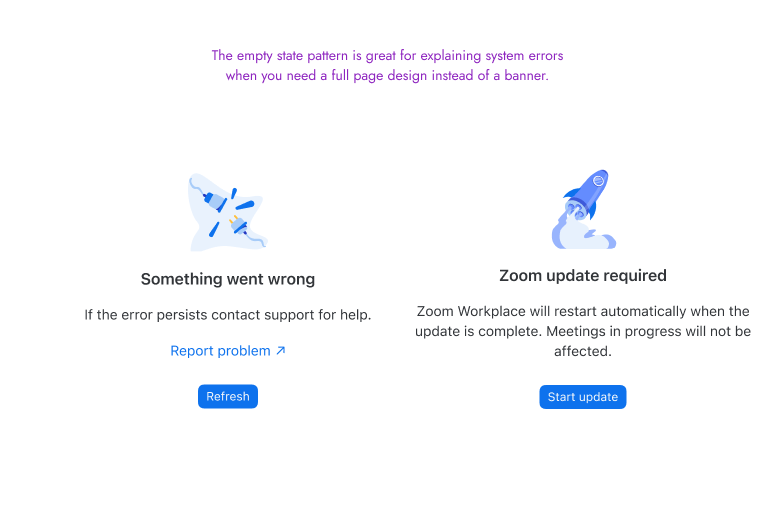Click the smoke cloud beneath the rocket
The image size is (775, 508).
(x=590, y=237)
